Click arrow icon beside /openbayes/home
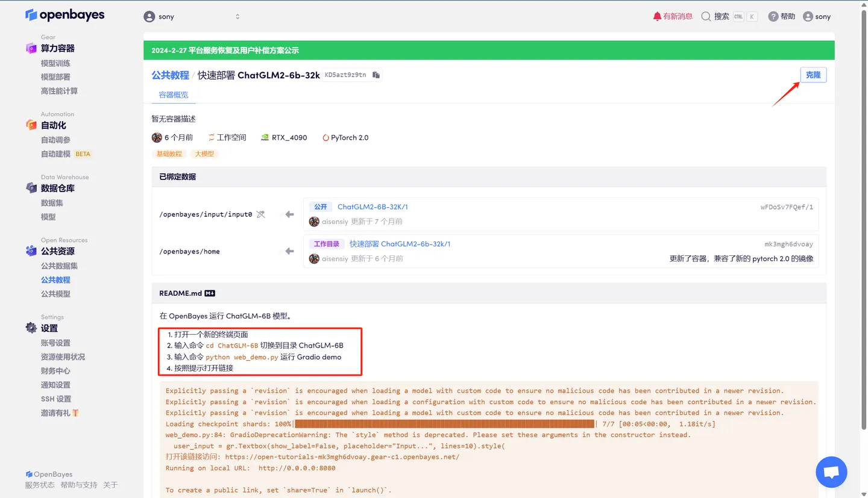Screen dimensions: 868x498 click(x=289, y=251)
